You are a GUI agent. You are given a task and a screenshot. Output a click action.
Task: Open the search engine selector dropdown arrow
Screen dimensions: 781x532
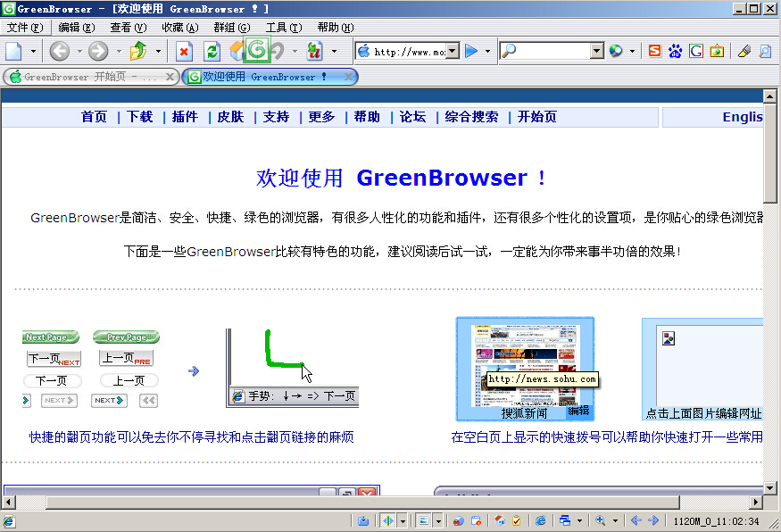632,51
